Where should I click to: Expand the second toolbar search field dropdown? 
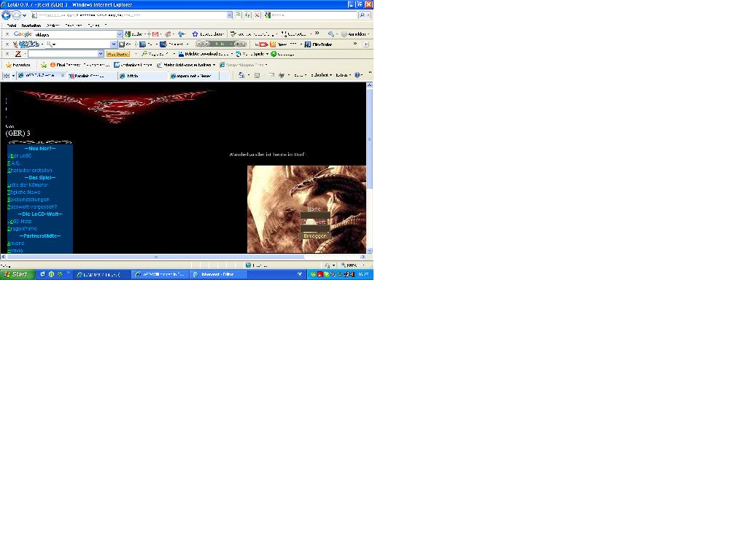pyautogui.click(x=113, y=44)
